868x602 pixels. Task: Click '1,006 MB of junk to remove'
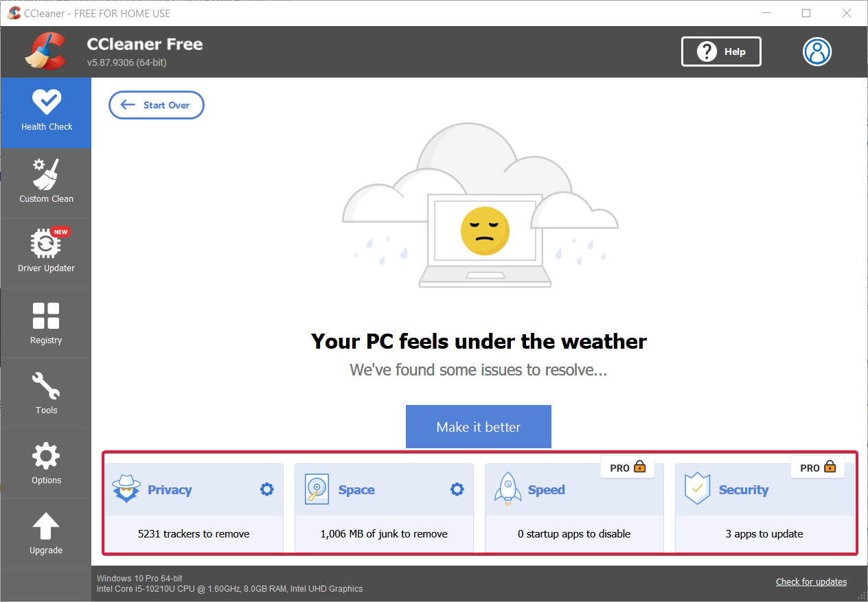pos(384,533)
